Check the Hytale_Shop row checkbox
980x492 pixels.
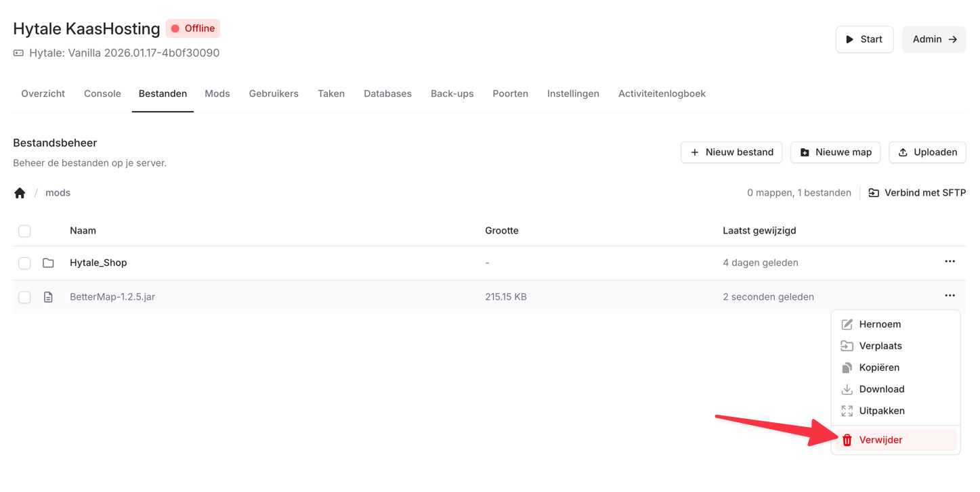pos(24,263)
